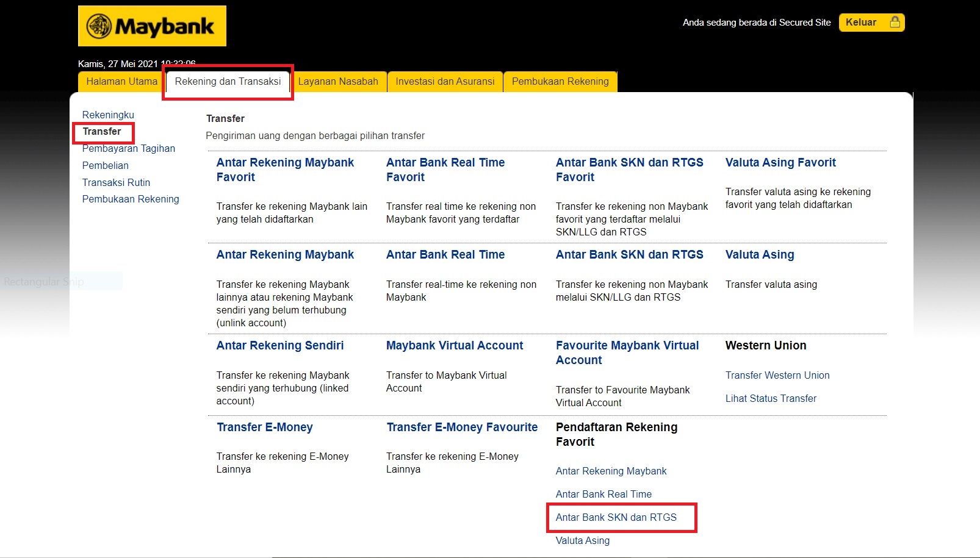Screen dimensions: 980x558
Task: Choose Antar Bank Real Time Favorit
Action: 445,170
